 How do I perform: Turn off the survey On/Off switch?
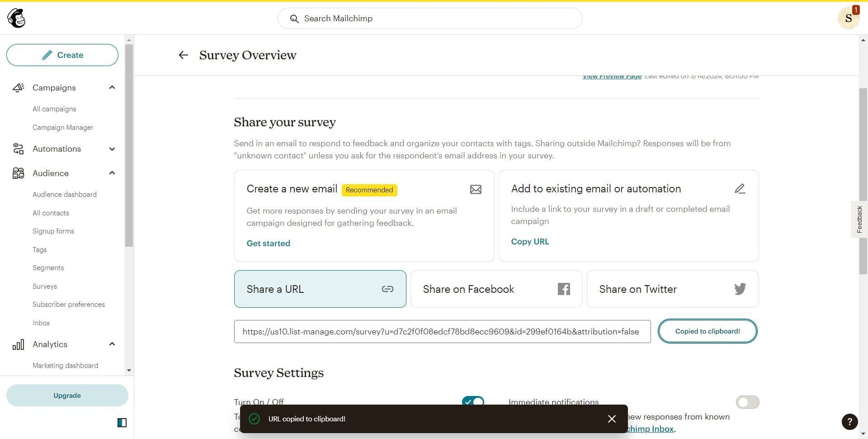coord(473,402)
